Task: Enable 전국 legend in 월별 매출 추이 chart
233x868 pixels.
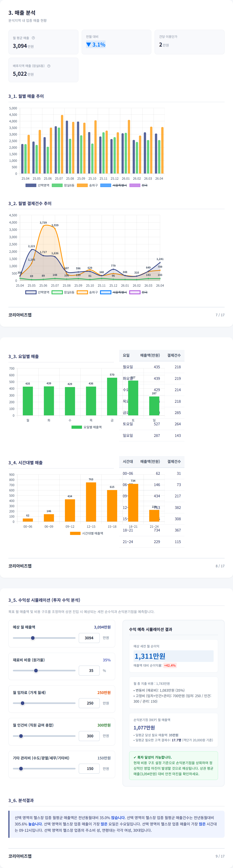Action: [139, 185]
